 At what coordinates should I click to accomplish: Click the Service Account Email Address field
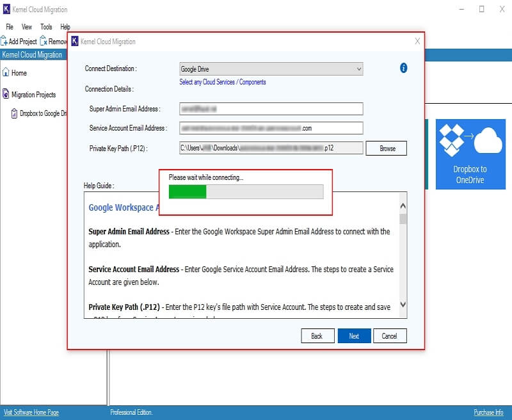click(x=271, y=128)
